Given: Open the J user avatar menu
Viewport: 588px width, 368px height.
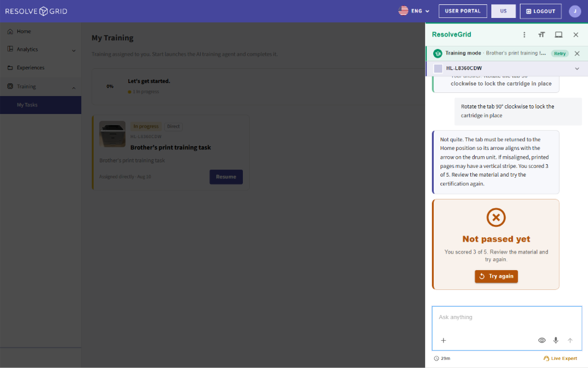Looking at the screenshot, I should click(x=575, y=11).
